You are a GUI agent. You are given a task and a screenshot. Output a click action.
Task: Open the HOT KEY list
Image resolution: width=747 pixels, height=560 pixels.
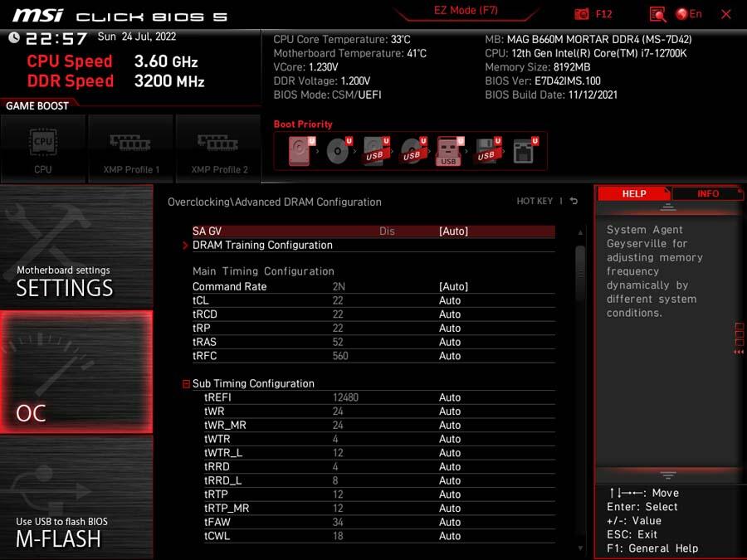pos(535,201)
